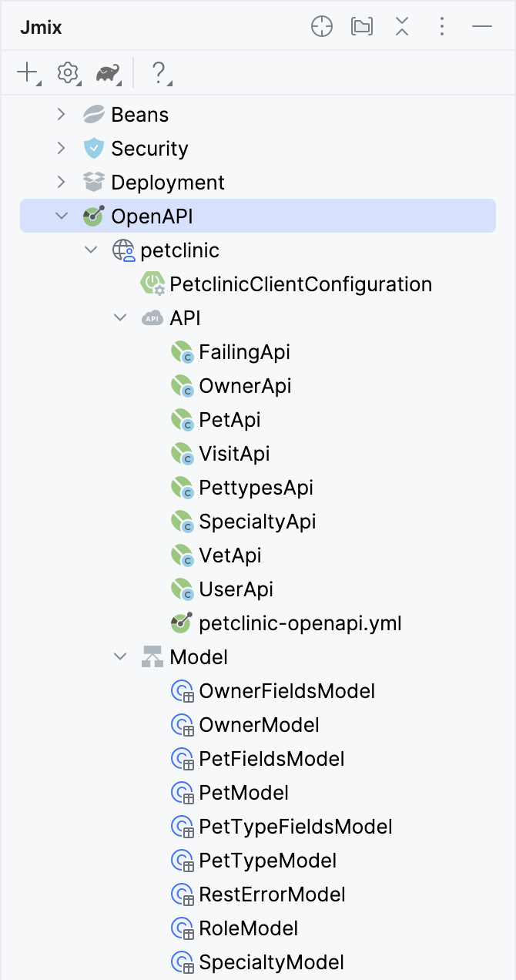Collapse all tree nodes icon
The image size is (516, 980).
[401, 27]
